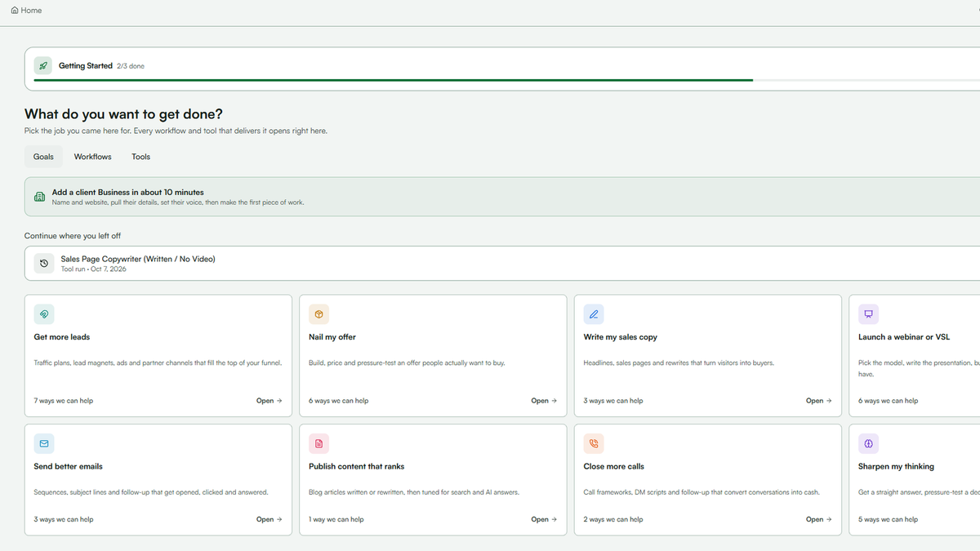Viewport: 980px width, 551px height.
Task: Open the Publish content that ranks goal
Action: tap(544, 519)
